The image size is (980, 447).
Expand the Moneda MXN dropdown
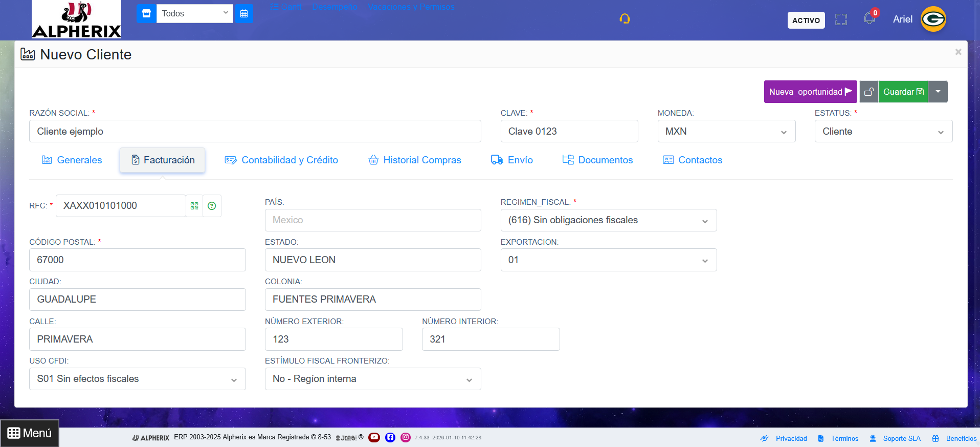pos(726,132)
